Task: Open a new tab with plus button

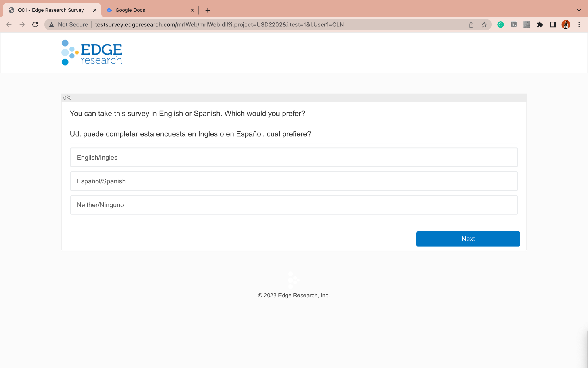Action: tap(208, 10)
